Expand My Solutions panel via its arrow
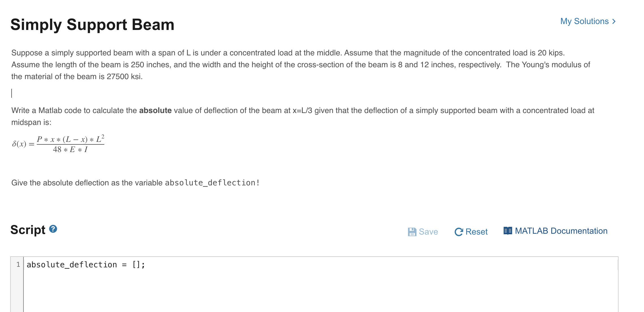The height and width of the screenshot is (312, 644). coord(613,21)
